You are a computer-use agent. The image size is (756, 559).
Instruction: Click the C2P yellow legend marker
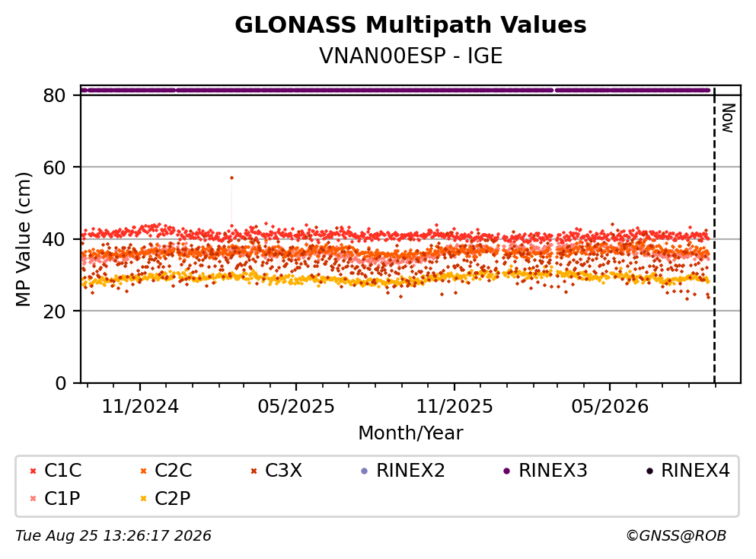[x=143, y=499]
